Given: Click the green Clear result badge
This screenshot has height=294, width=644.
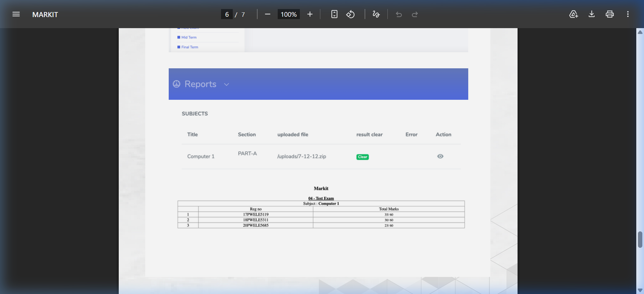Looking at the screenshot, I should 362,157.
